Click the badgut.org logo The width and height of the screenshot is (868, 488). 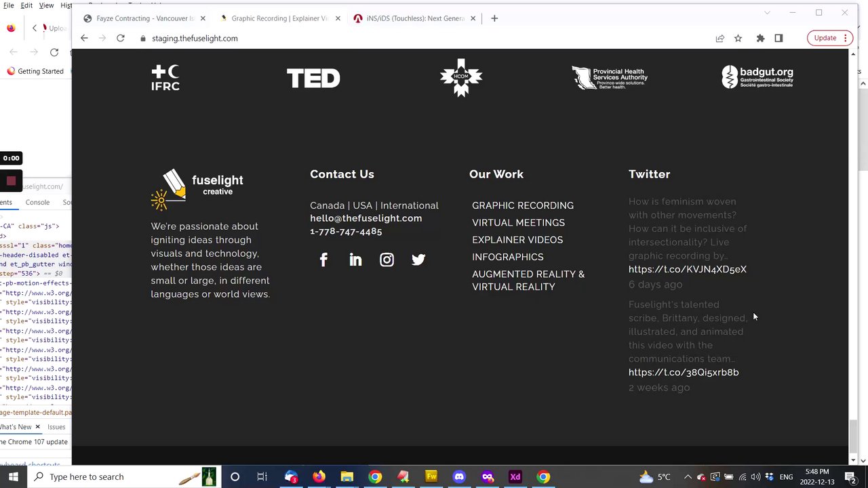[757, 77]
